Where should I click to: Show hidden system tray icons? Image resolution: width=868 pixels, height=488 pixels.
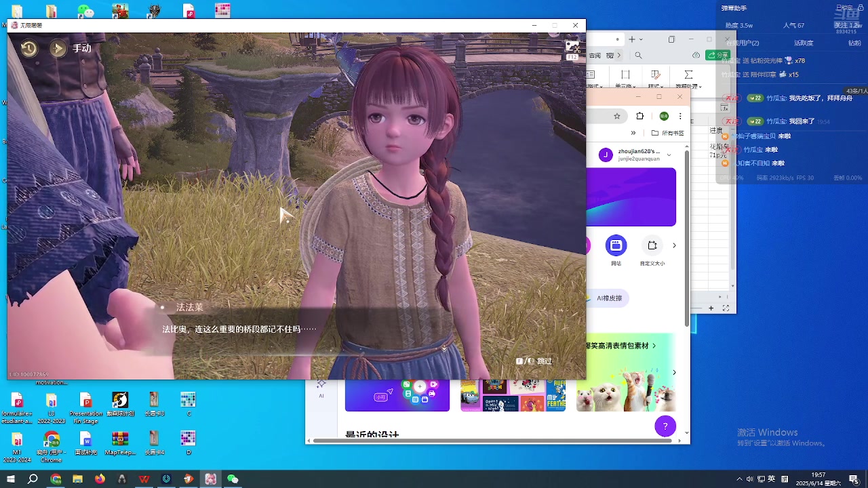click(739, 479)
